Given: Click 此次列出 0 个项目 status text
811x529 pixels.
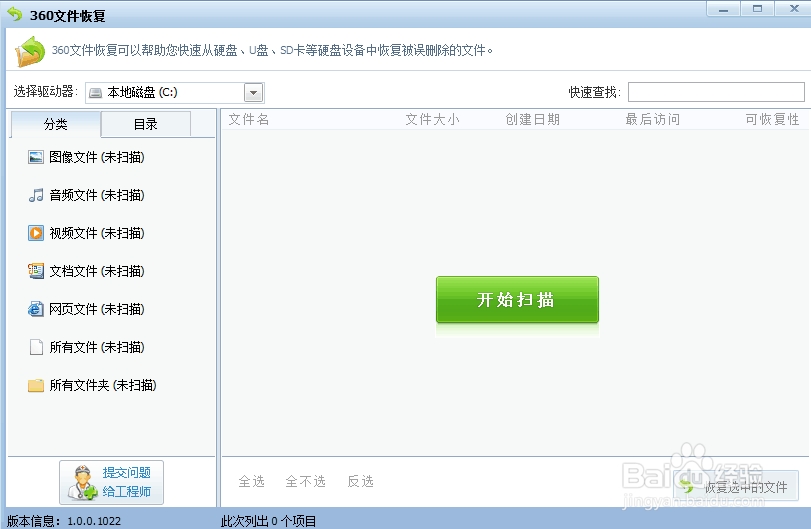Looking at the screenshot, I should [268, 521].
